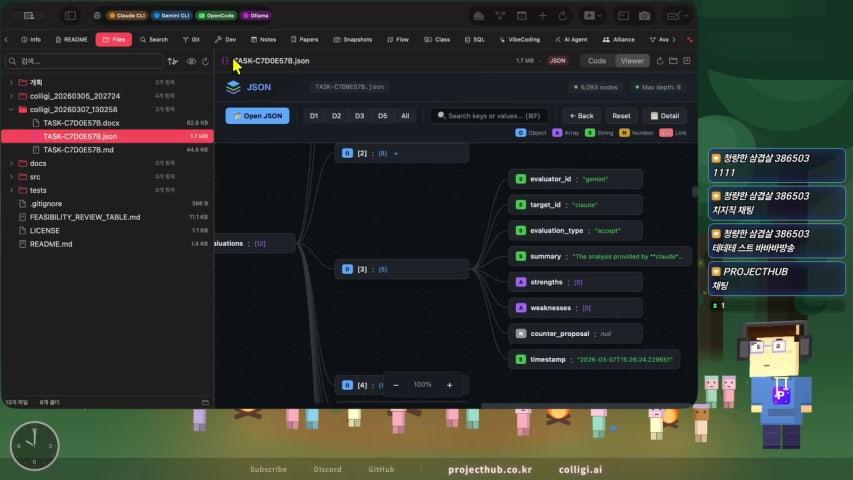853x480 pixels.
Task: Click the zoom in plus icon
Action: coord(449,385)
